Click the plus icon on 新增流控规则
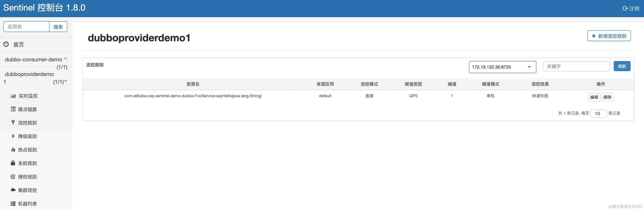 594,36
